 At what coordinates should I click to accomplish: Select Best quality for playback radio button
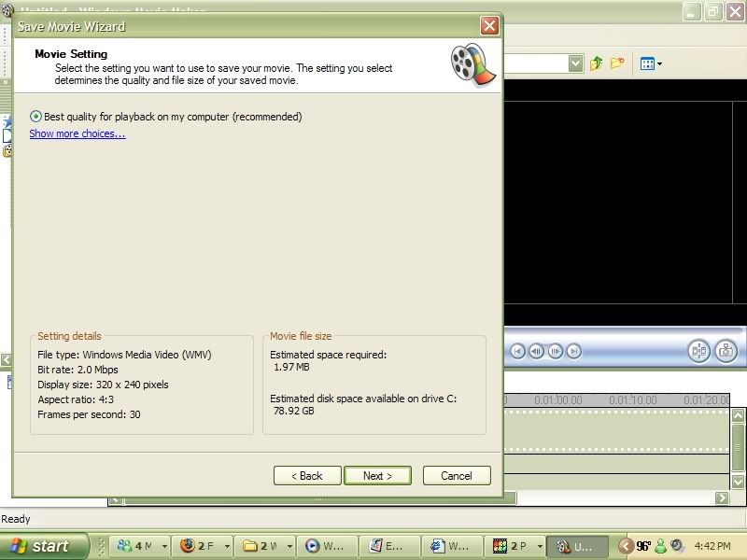[x=35, y=116]
